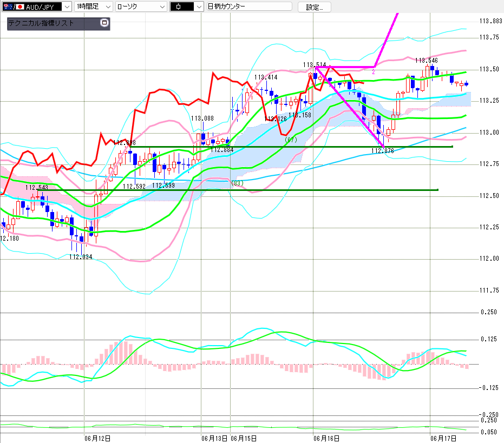This screenshot has height=443, width=504.
Task: Click the 112.592 price label
Action: click(134, 186)
